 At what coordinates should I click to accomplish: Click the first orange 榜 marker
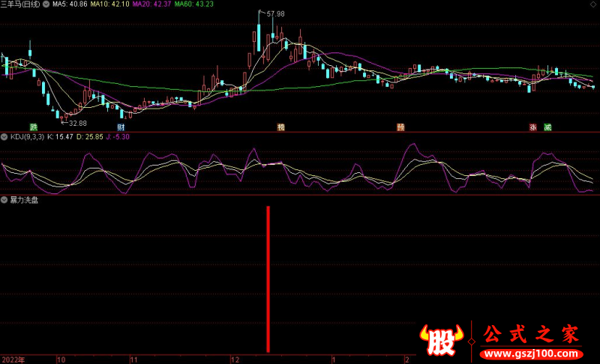click(x=281, y=127)
